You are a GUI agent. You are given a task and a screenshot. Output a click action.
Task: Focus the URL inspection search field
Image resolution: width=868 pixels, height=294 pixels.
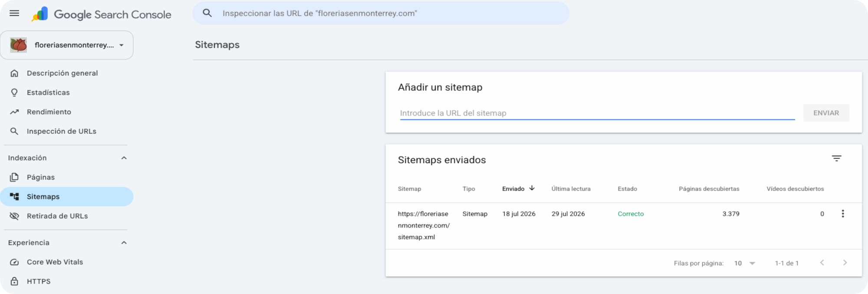(381, 13)
